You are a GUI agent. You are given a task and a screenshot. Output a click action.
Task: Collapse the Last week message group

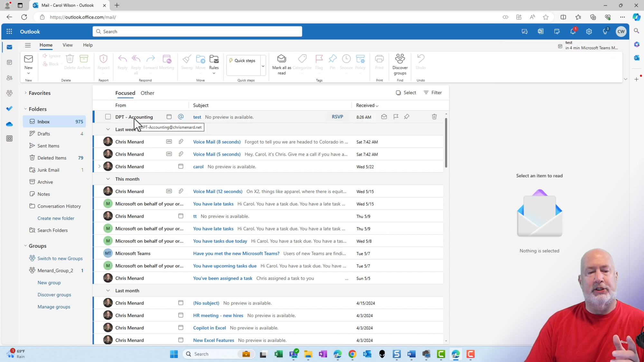[x=108, y=129]
